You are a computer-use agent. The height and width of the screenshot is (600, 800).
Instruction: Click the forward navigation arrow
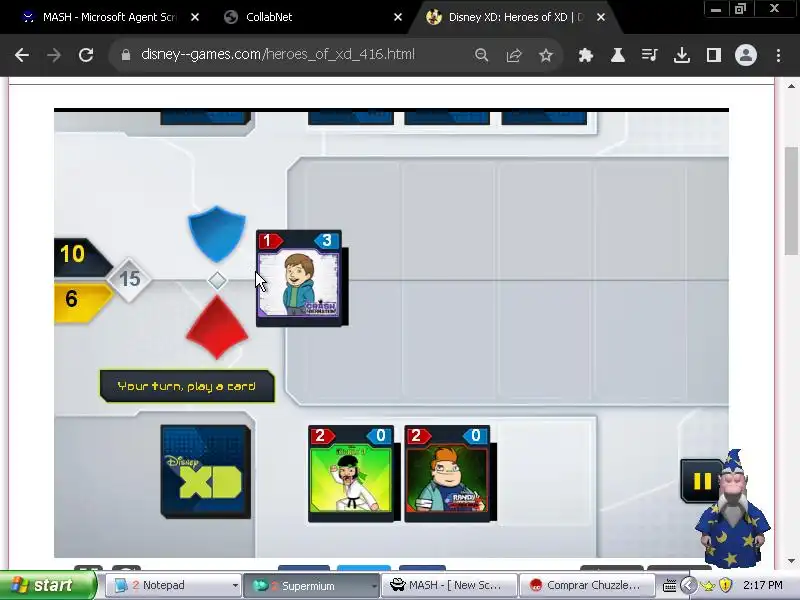click(54, 55)
